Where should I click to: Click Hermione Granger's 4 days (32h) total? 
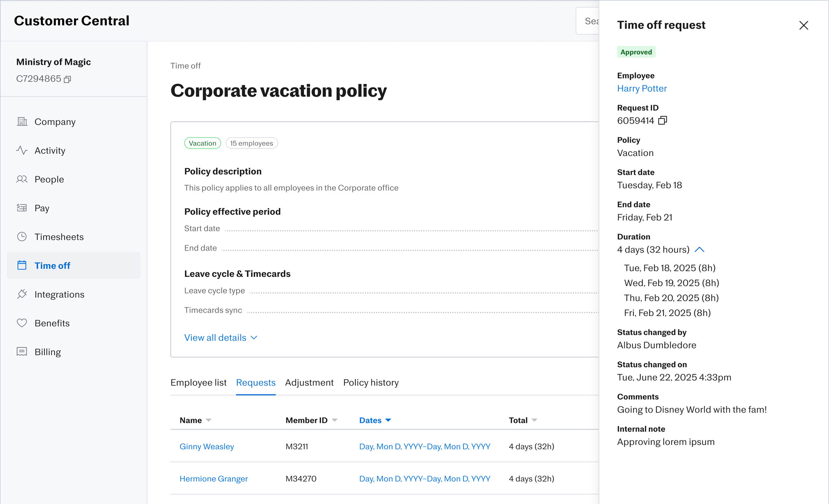[531, 479]
